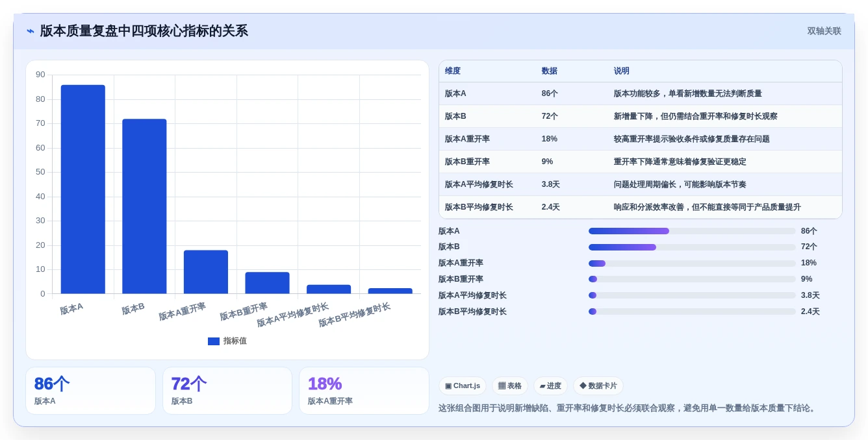
Task: Click table cell 3.8天
Action: pos(551,184)
